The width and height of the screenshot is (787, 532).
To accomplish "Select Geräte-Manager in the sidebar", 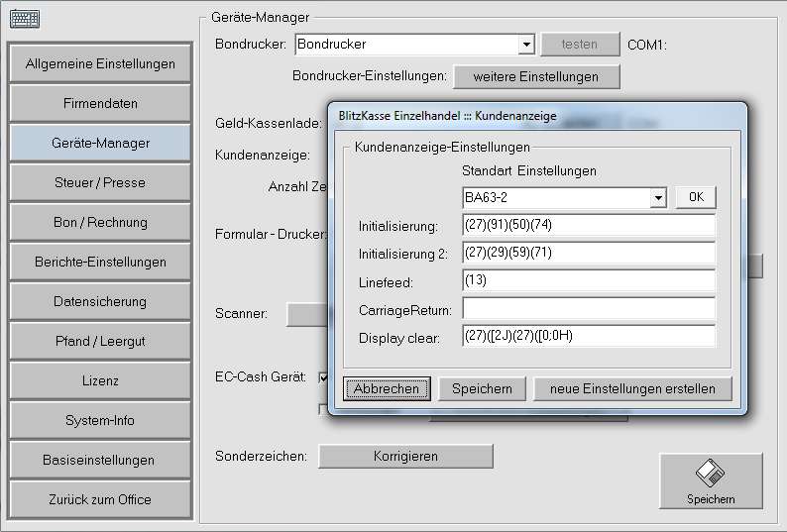I will tap(100, 143).
